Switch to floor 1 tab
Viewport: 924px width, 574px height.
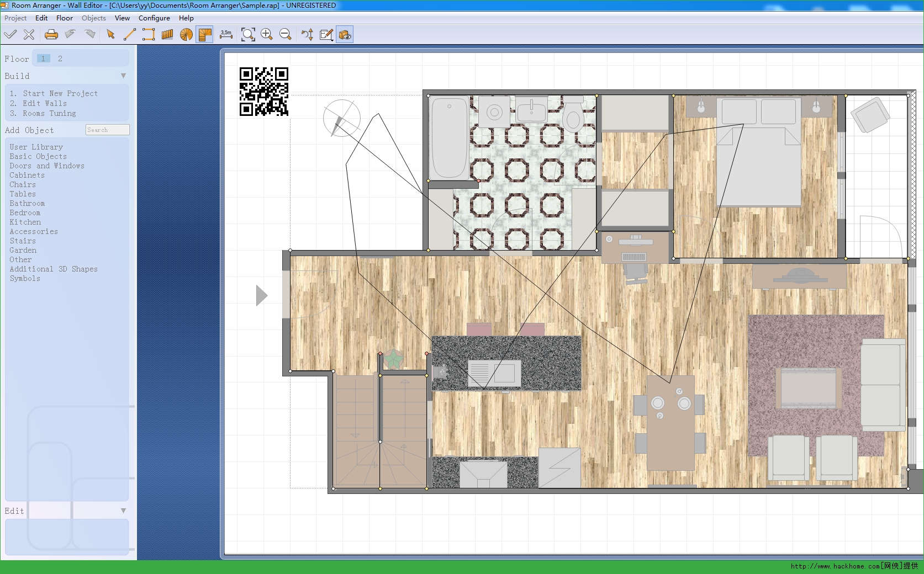[x=43, y=59]
